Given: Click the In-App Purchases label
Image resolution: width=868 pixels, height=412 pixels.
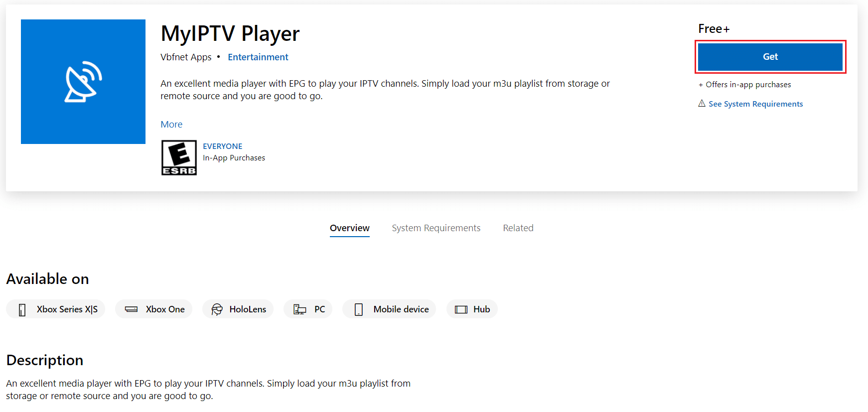Looking at the screenshot, I should click(x=234, y=157).
